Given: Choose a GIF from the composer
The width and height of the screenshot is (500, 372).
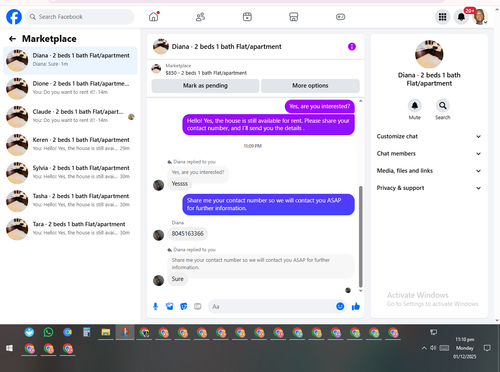Looking at the screenshot, I should point(198,306).
